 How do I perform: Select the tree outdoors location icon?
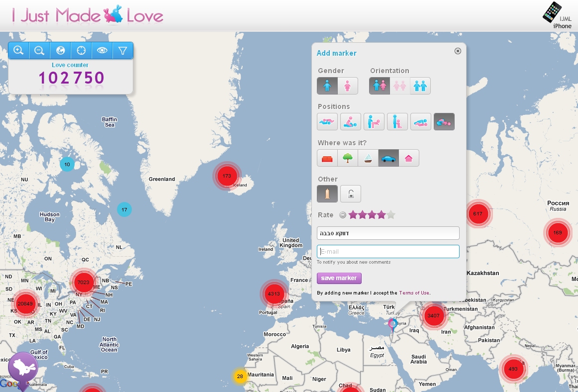click(x=348, y=158)
